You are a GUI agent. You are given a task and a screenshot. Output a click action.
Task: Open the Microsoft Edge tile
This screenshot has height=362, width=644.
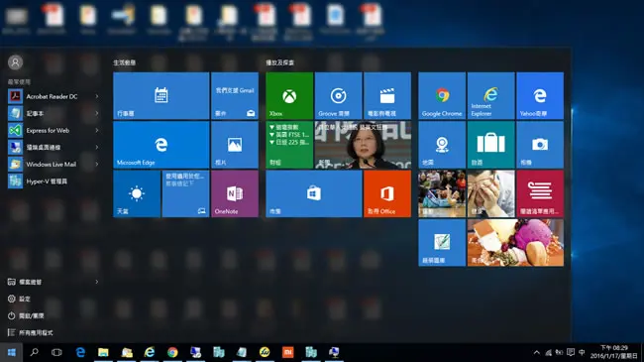pos(161,145)
